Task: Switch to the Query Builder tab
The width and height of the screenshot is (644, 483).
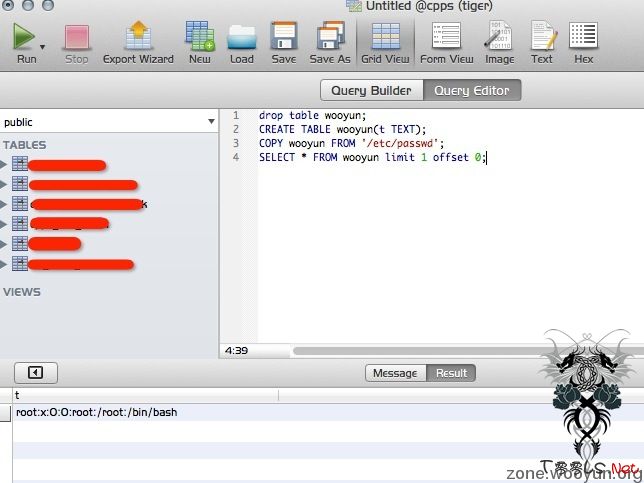Action: [371, 91]
